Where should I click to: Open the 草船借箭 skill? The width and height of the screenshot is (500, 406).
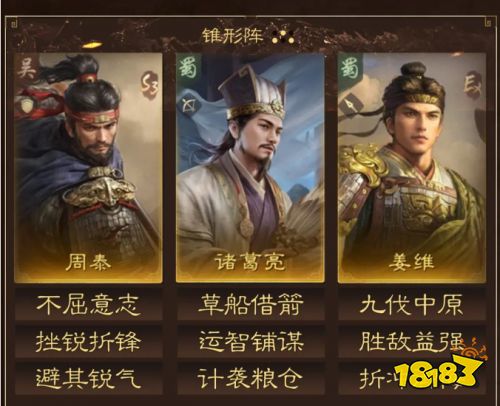(250, 304)
